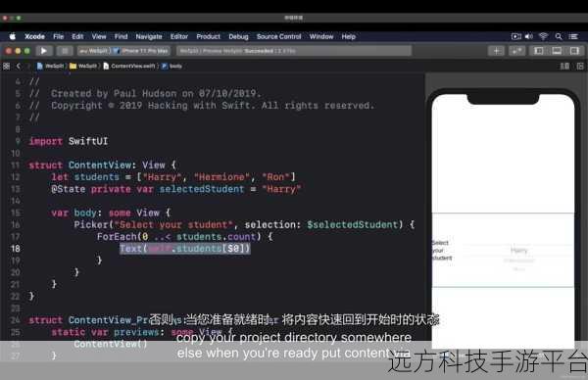Image resolution: width=588 pixels, height=380 pixels.
Task: Click the import SwiftUI line
Action: coord(69,141)
